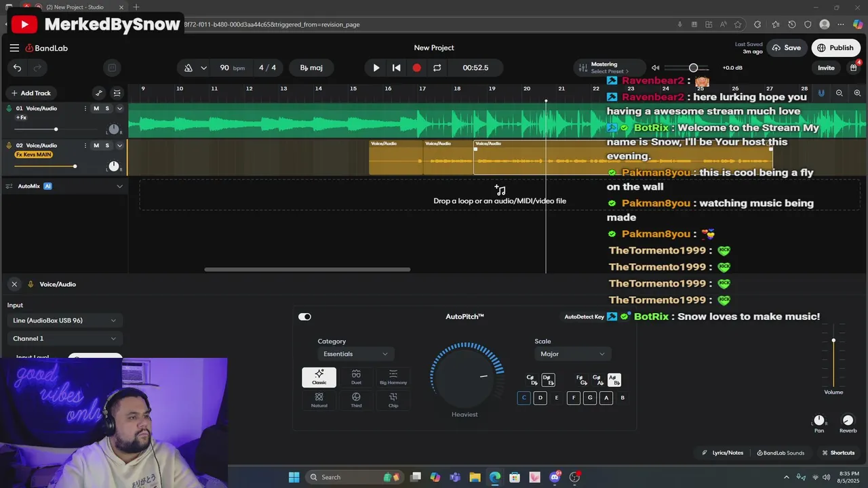Image resolution: width=868 pixels, height=488 pixels.
Task: Select the Chip AutoPitch preset
Action: coord(393,400)
